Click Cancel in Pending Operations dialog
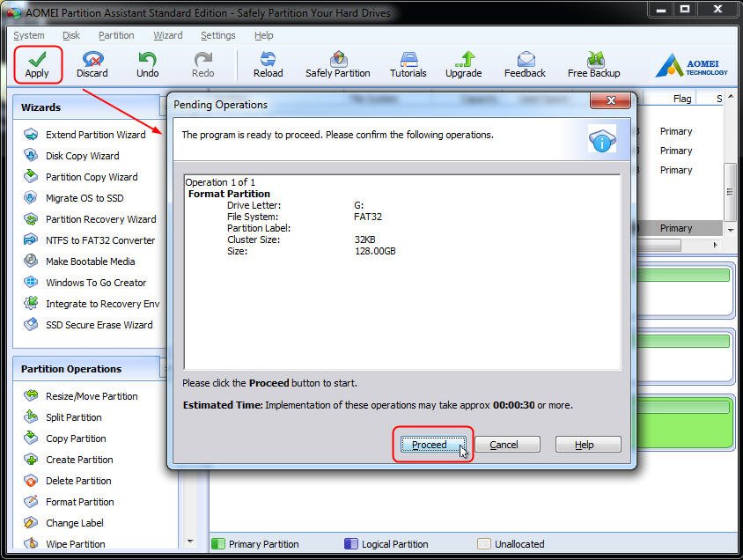The width and height of the screenshot is (743, 560). click(x=507, y=445)
